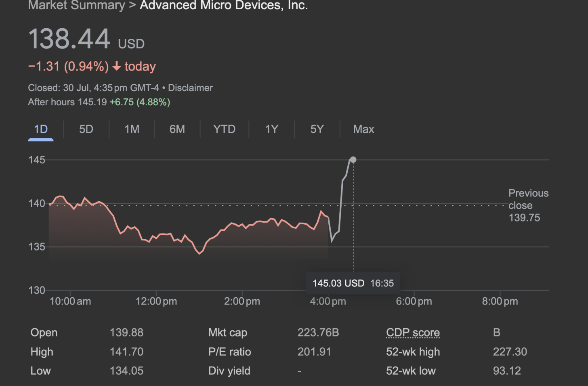Click the 52-wk high label
The width and height of the screenshot is (588, 386).
[x=413, y=352]
